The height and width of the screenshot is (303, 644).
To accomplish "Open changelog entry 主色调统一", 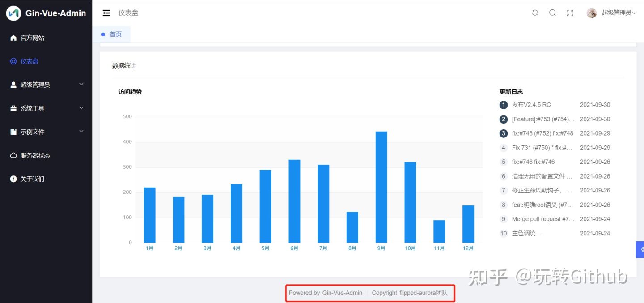I will click(x=527, y=233).
